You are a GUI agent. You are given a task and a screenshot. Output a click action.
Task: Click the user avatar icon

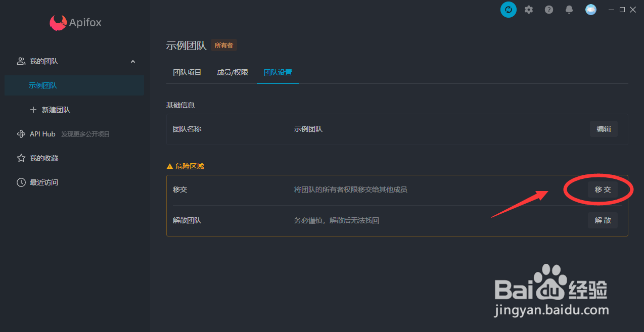coord(590,10)
